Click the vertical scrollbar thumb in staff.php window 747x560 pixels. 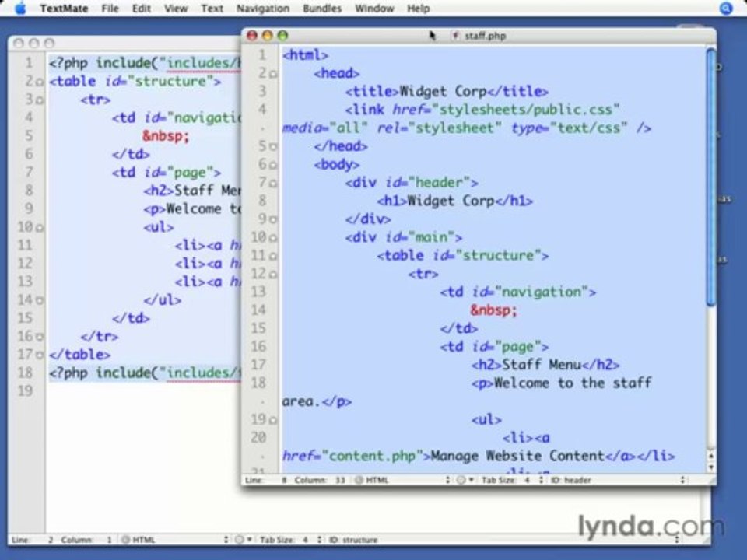710,177
